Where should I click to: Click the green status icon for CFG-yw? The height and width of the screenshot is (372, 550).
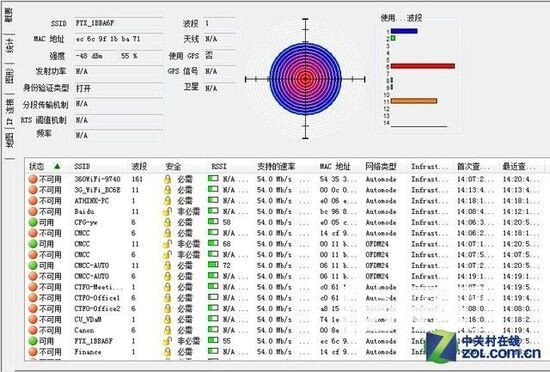point(33,222)
